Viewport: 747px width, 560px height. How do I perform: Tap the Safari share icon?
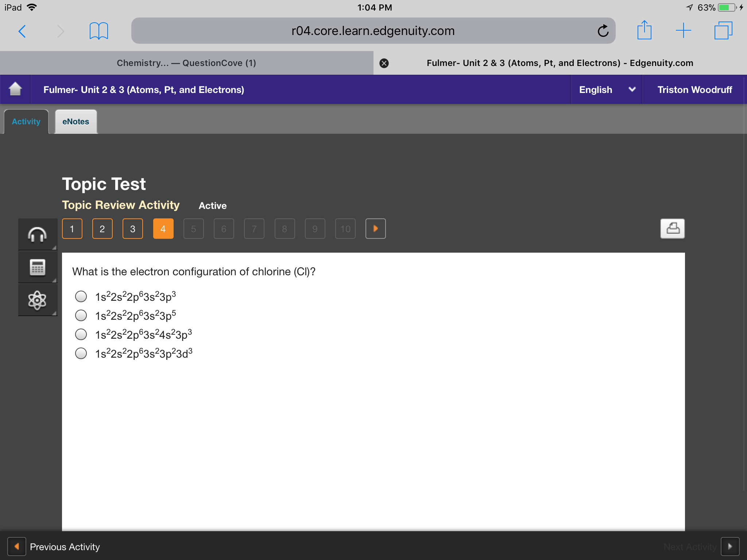pyautogui.click(x=644, y=30)
